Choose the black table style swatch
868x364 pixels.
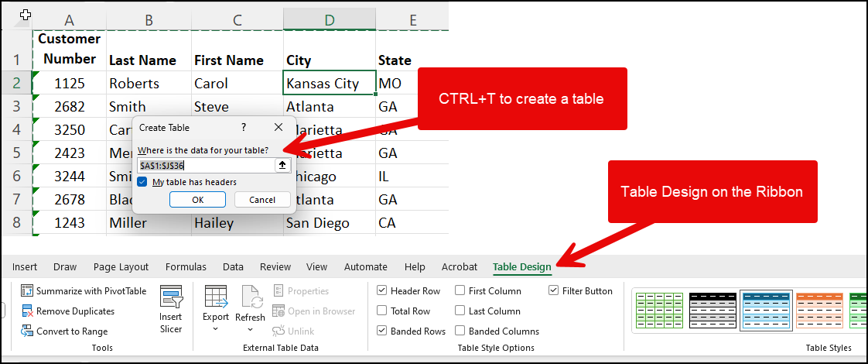tap(713, 311)
